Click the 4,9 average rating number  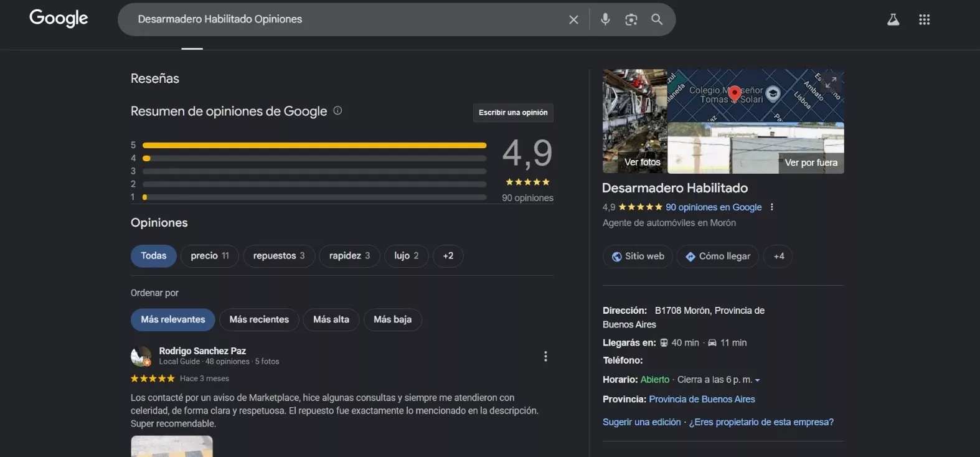[527, 153]
